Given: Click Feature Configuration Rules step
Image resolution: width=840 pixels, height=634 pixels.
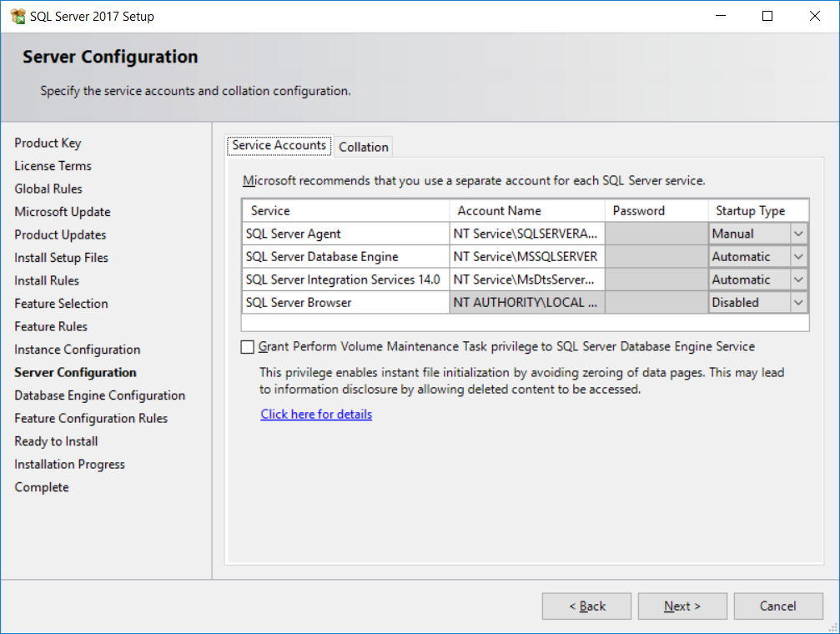Looking at the screenshot, I should tap(91, 419).
